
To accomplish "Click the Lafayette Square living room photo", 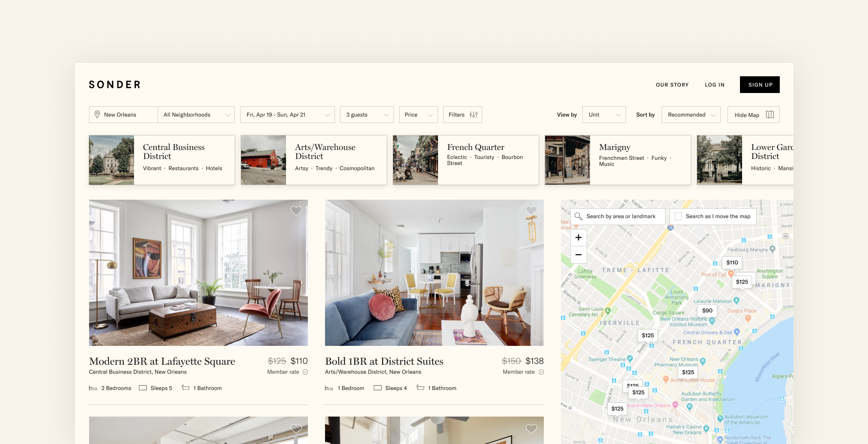I will 198,273.
